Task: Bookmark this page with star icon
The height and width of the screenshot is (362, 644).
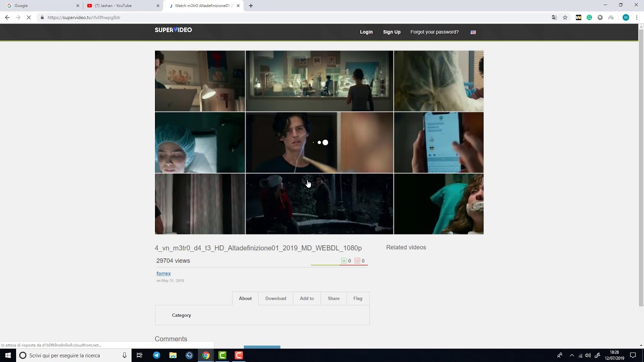Action: (x=565, y=17)
